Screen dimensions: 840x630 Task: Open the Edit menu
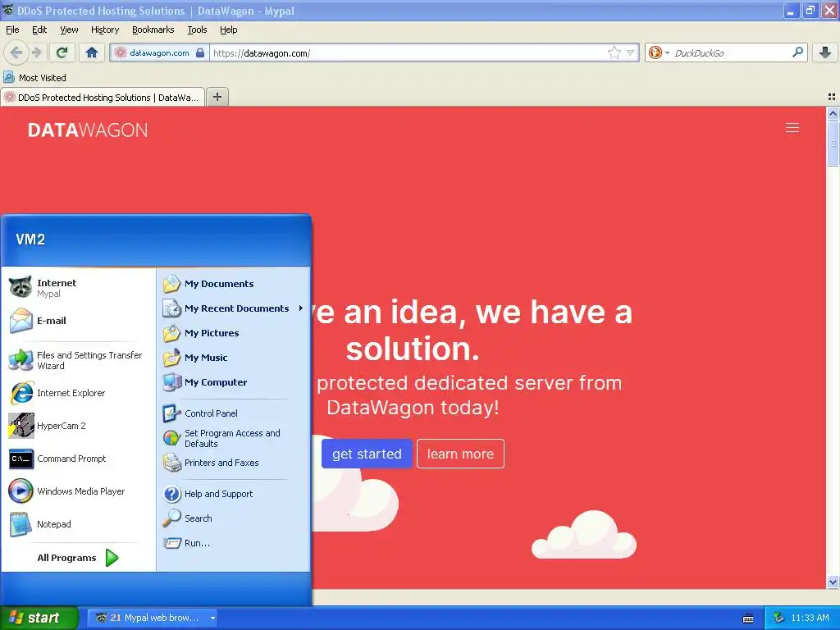click(39, 30)
